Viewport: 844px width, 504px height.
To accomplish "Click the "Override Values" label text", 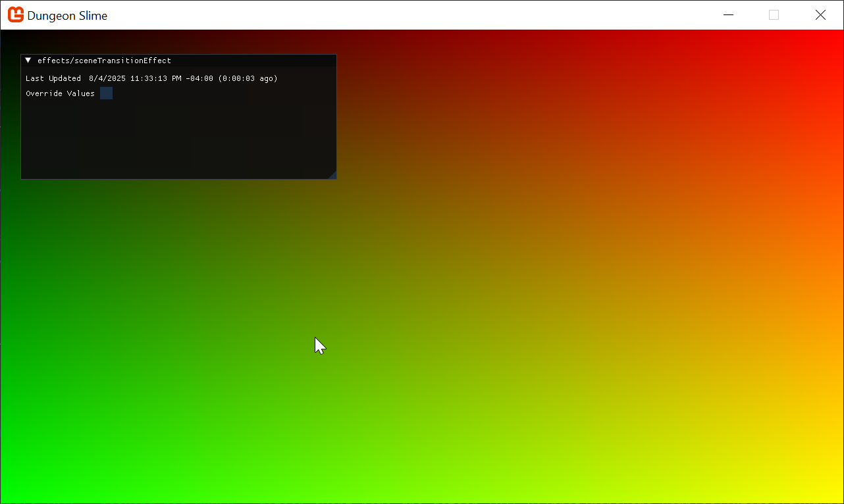I will [60, 93].
